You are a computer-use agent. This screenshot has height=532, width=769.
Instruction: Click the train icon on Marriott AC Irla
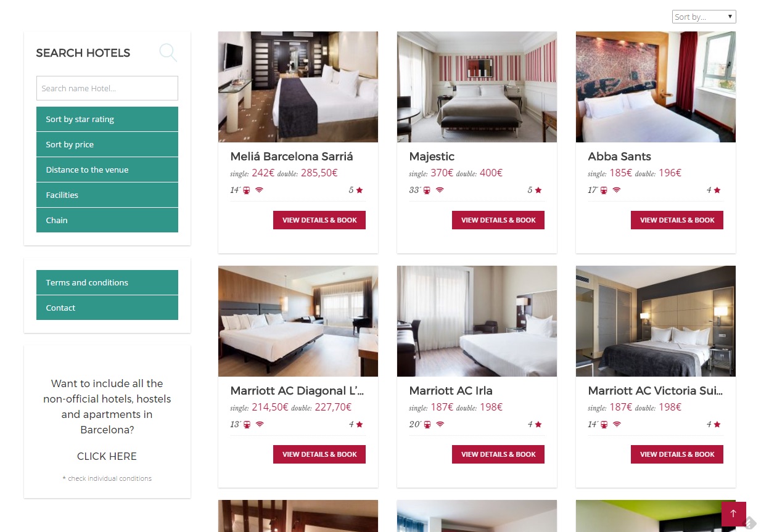(x=427, y=424)
